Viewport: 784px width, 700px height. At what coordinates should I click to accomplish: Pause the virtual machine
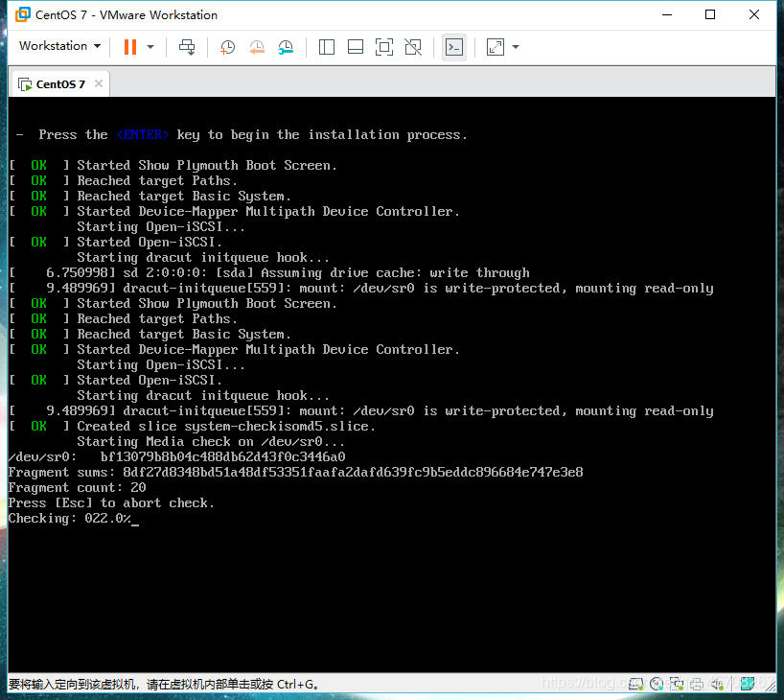click(130, 47)
